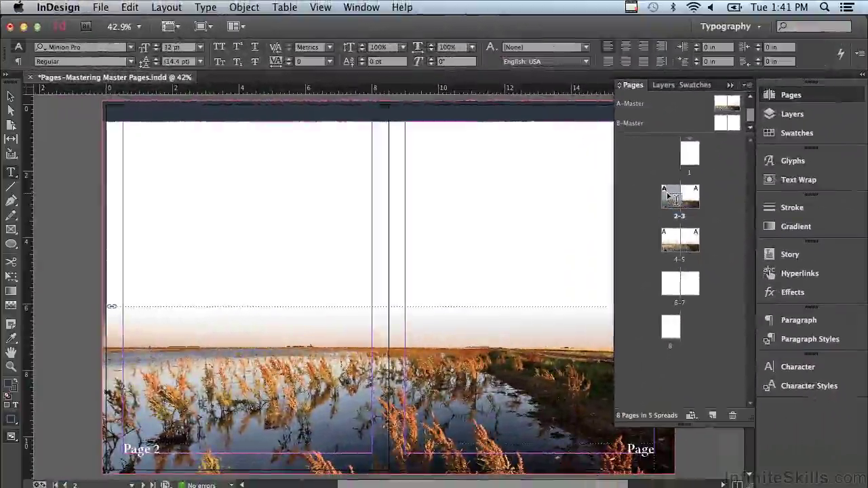This screenshot has height=488, width=868.
Task: Select the Selection tool arrow
Action: 11,96
